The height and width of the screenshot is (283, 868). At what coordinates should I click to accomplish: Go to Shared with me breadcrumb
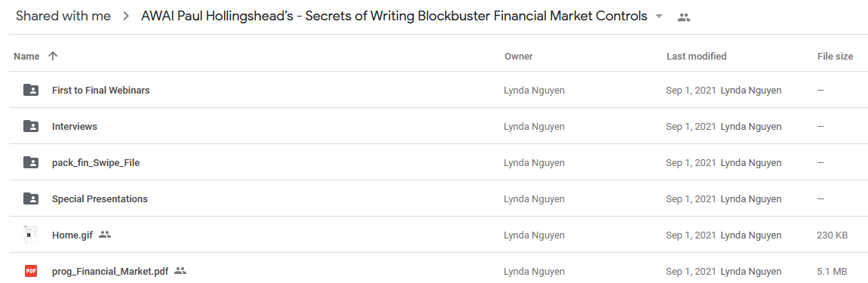click(63, 16)
